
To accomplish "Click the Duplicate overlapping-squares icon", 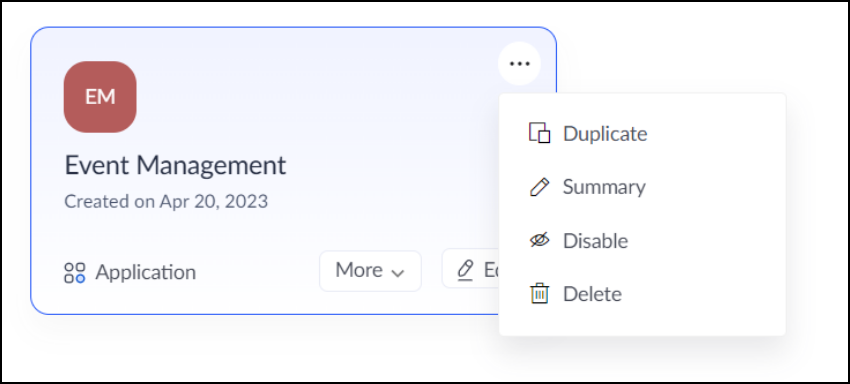I will click(539, 133).
